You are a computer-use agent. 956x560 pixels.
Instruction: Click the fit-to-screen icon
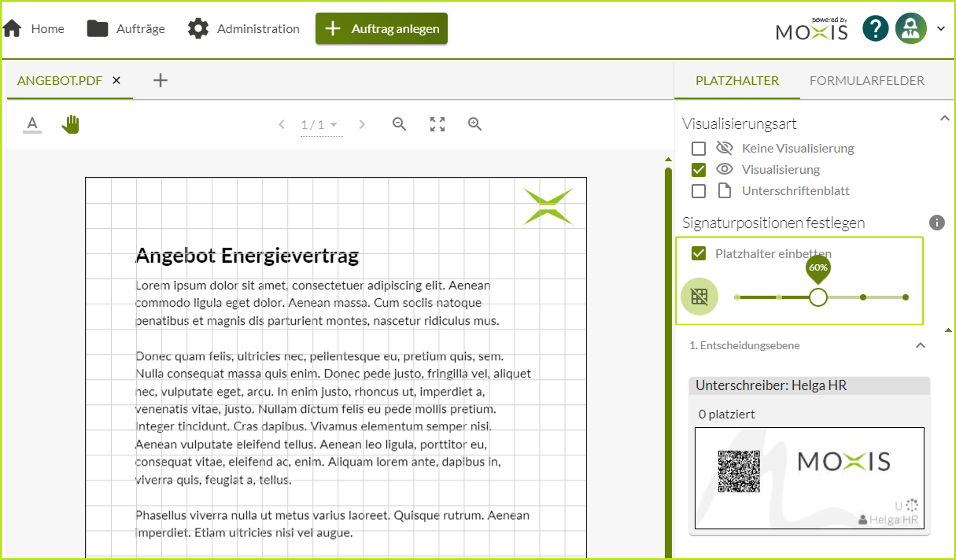tap(437, 124)
